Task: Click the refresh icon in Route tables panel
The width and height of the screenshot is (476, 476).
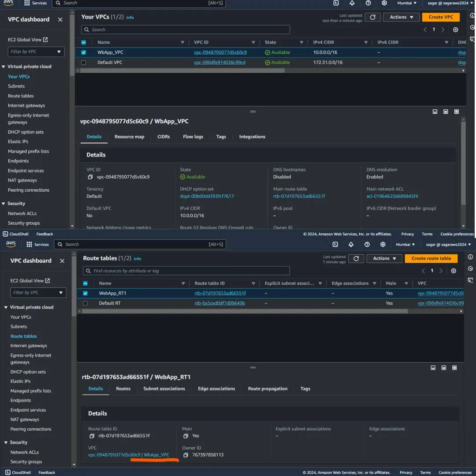Action: pyautogui.click(x=356, y=258)
